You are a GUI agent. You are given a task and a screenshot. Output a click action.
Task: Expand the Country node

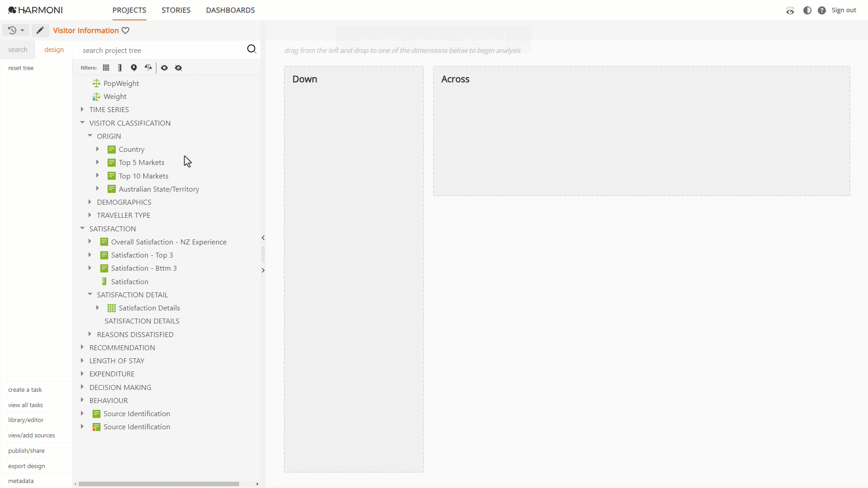(98, 149)
